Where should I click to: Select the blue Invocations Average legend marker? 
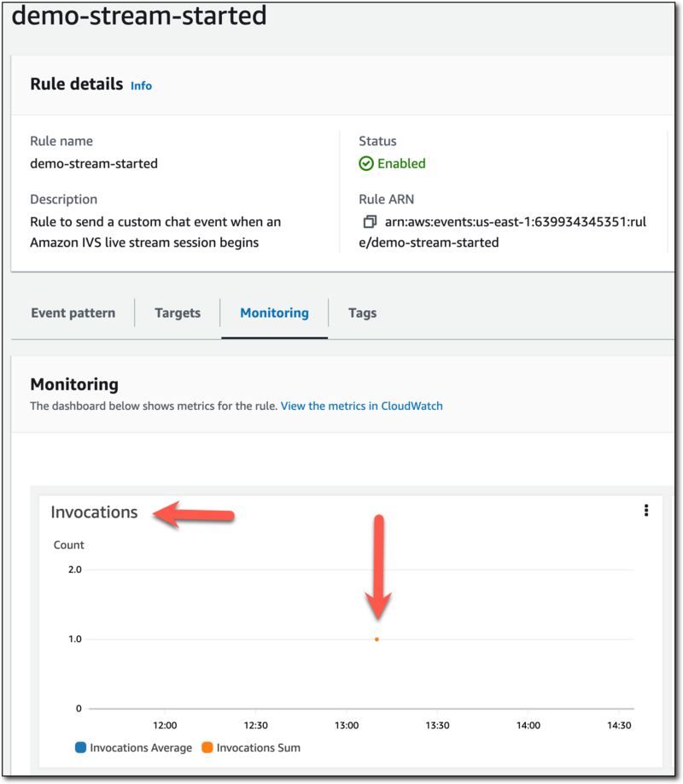(x=80, y=747)
